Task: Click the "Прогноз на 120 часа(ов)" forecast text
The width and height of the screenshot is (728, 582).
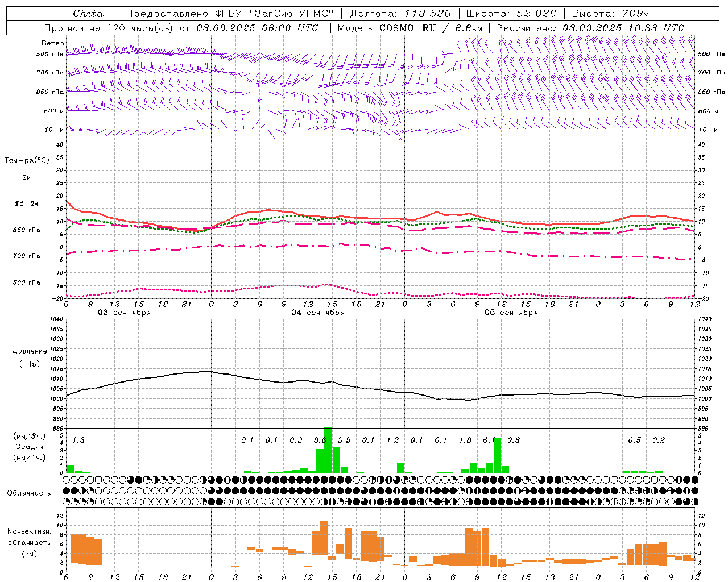Action: pos(109,28)
